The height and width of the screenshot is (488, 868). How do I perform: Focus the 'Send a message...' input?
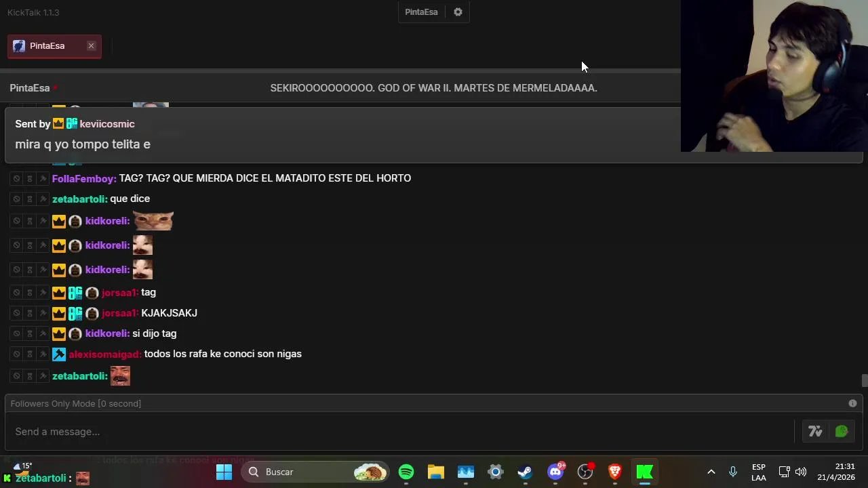[400, 432]
